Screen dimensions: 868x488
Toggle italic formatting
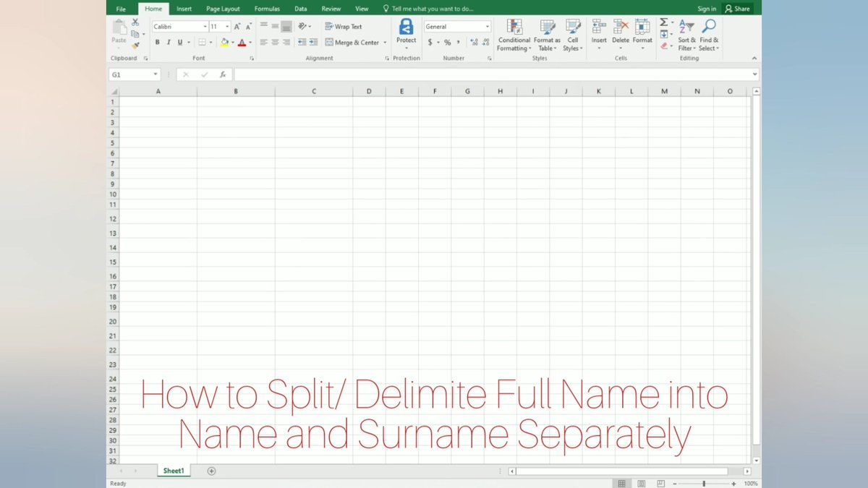point(169,43)
